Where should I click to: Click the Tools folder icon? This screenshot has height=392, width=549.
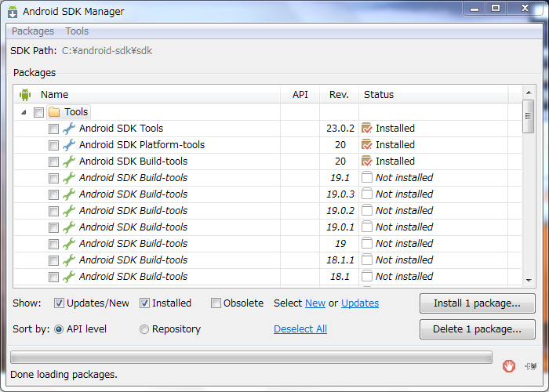54,112
